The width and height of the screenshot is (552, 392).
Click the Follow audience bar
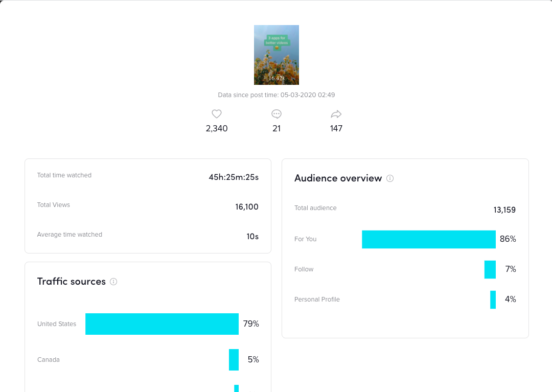490,269
